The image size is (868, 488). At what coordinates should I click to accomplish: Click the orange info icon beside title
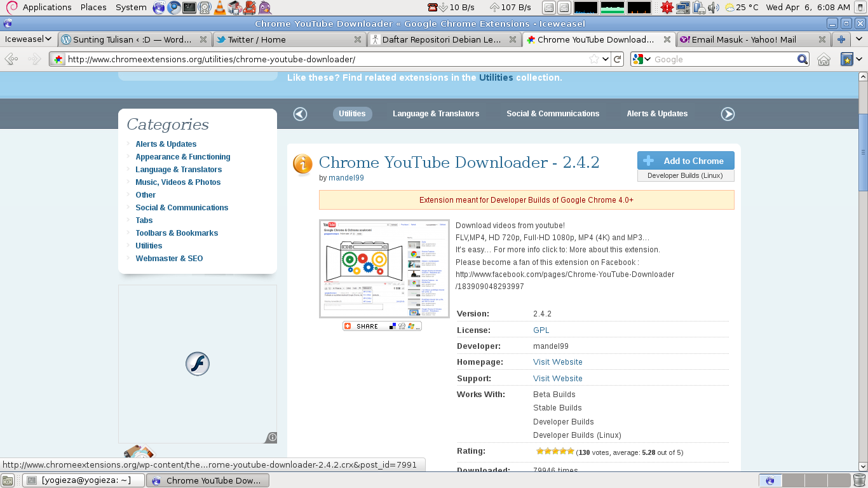pyautogui.click(x=302, y=164)
